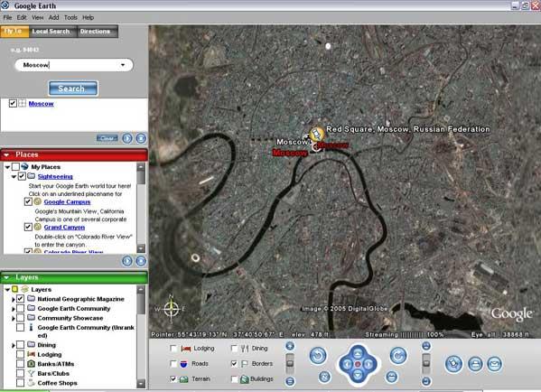
Task: Play tour button in search results panel
Action: pyautogui.click(x=127, y=138)
